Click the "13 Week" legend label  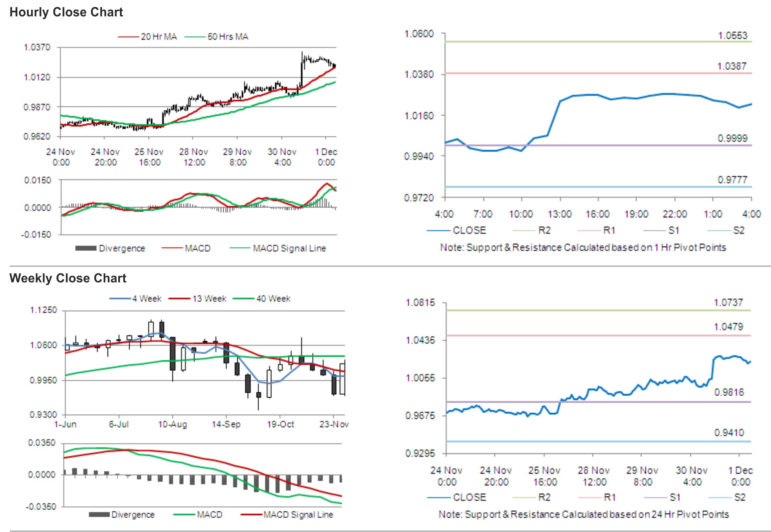point(209,298)
